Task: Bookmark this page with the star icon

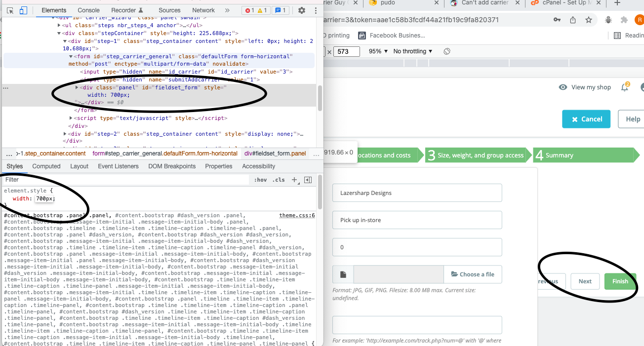Action: click(589, 20)
